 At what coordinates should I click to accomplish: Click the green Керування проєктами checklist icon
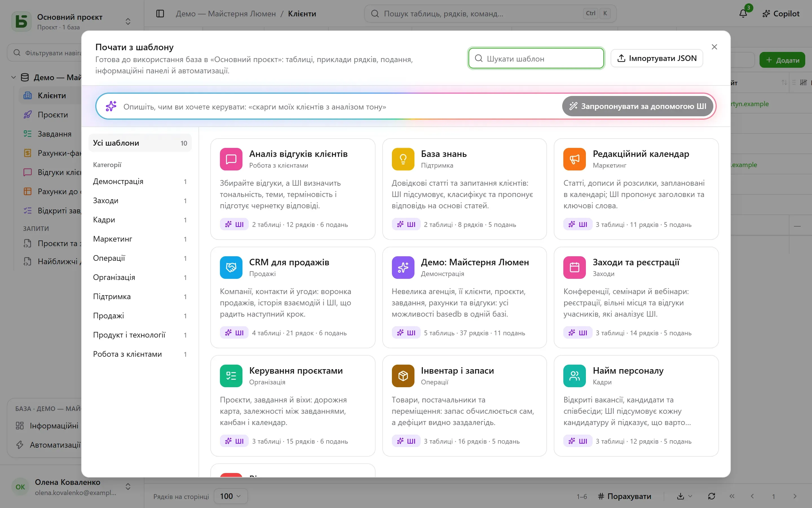[x=231, y=376]
